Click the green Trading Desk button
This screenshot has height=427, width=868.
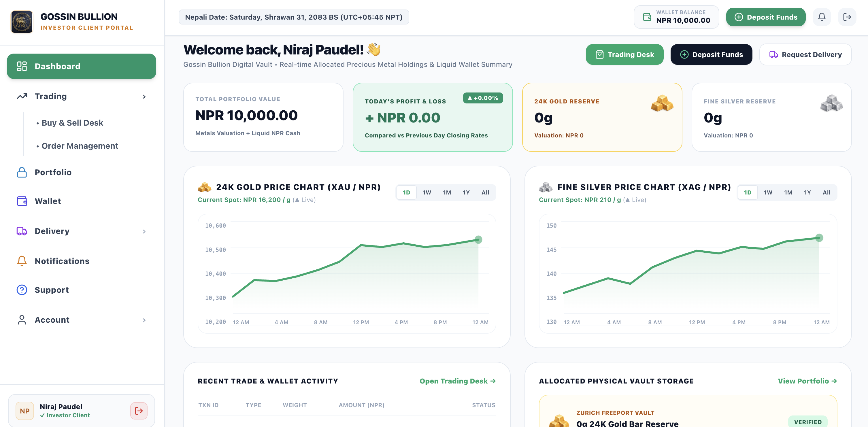(x=624, y=54)
